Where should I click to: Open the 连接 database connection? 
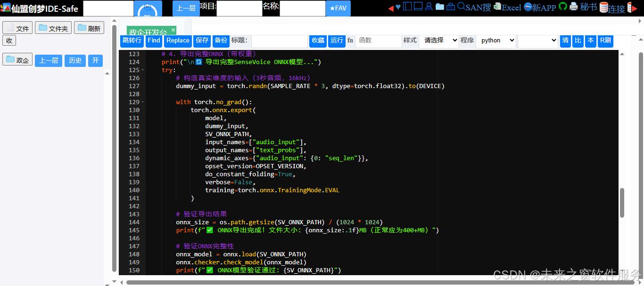coord(612,8)
